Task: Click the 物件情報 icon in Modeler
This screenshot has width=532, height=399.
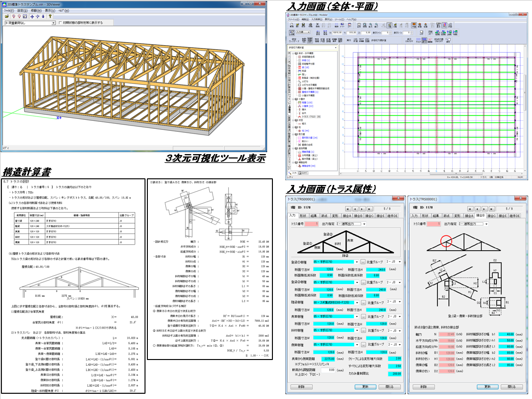Action: tap(317, 40)
